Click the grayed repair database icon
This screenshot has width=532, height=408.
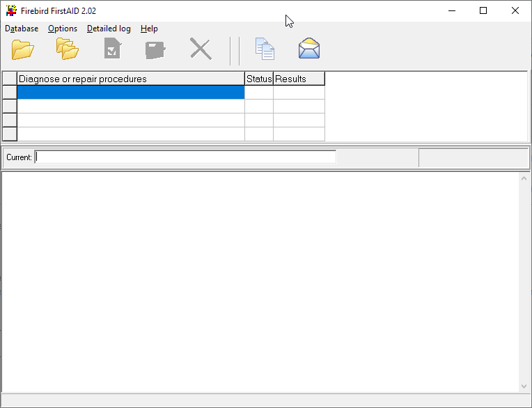(155, 50)
